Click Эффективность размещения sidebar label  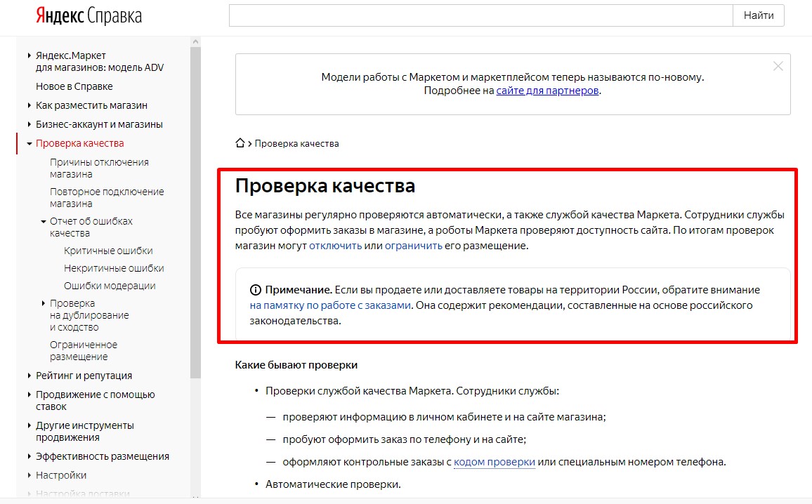click(x=103, y=456)
